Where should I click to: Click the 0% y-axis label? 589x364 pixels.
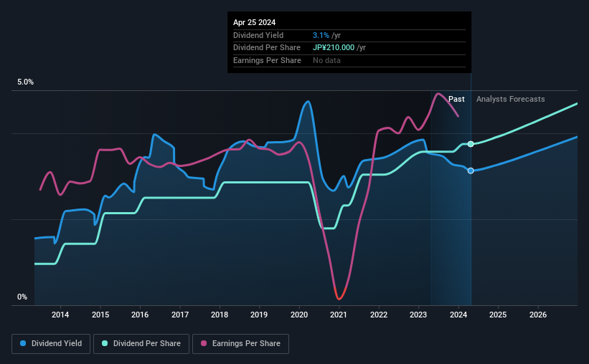click(22, 297)
